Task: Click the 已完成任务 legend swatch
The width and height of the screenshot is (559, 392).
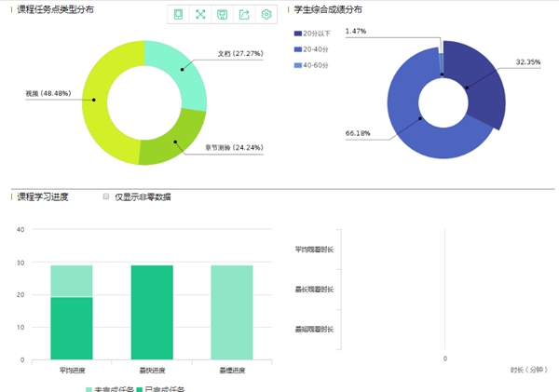Action: point(141,388)
